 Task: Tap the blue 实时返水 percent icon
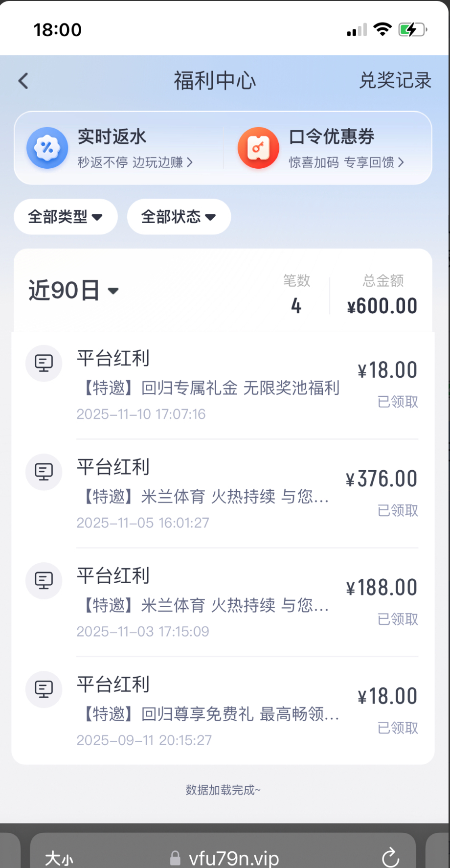coord(47,148)
